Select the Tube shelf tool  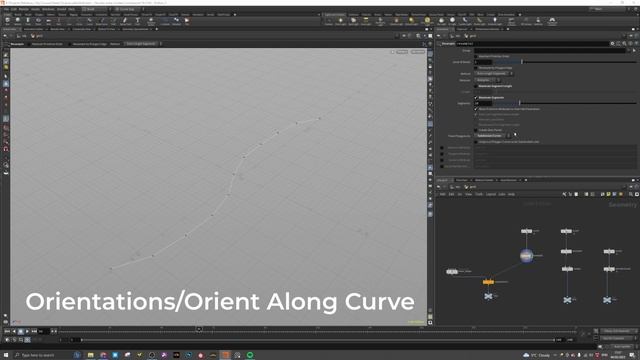pos(28,21)
